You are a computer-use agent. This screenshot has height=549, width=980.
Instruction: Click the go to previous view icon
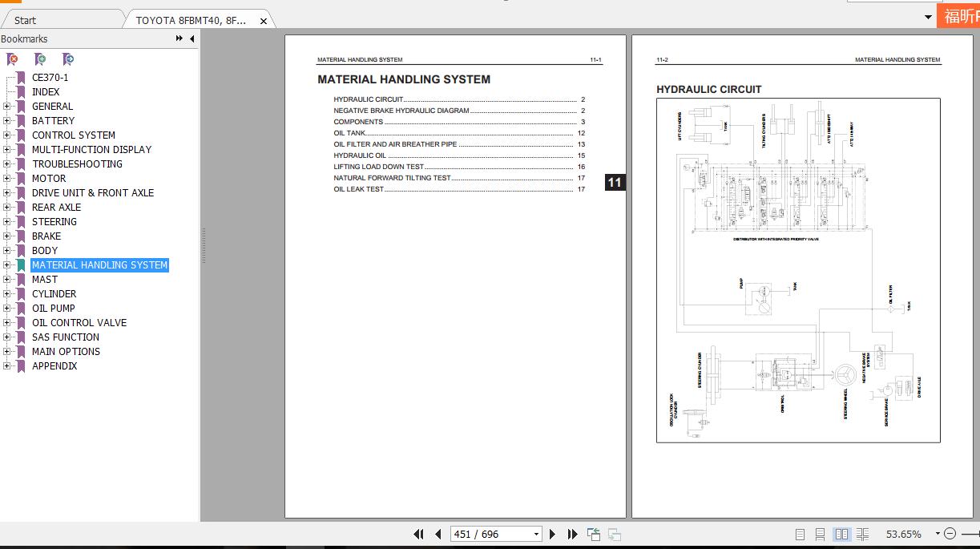594,533
